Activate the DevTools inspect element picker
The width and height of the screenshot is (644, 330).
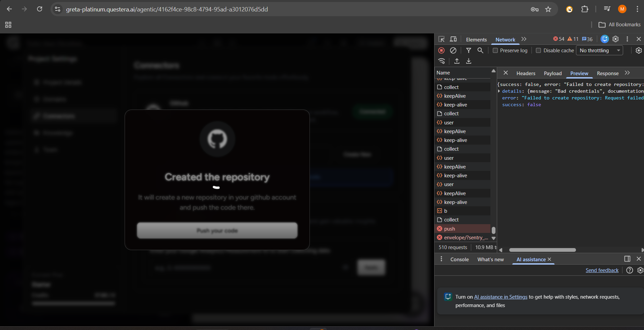[442, 39]
